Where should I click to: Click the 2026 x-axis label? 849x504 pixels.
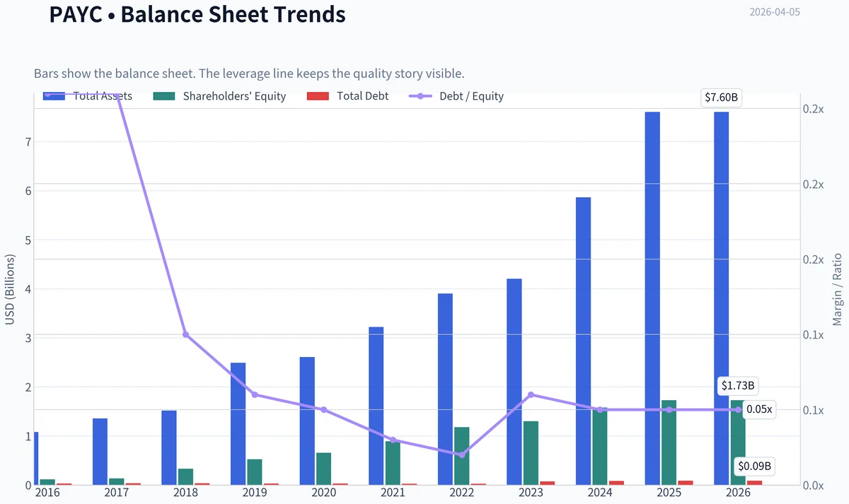pos(738,493)
